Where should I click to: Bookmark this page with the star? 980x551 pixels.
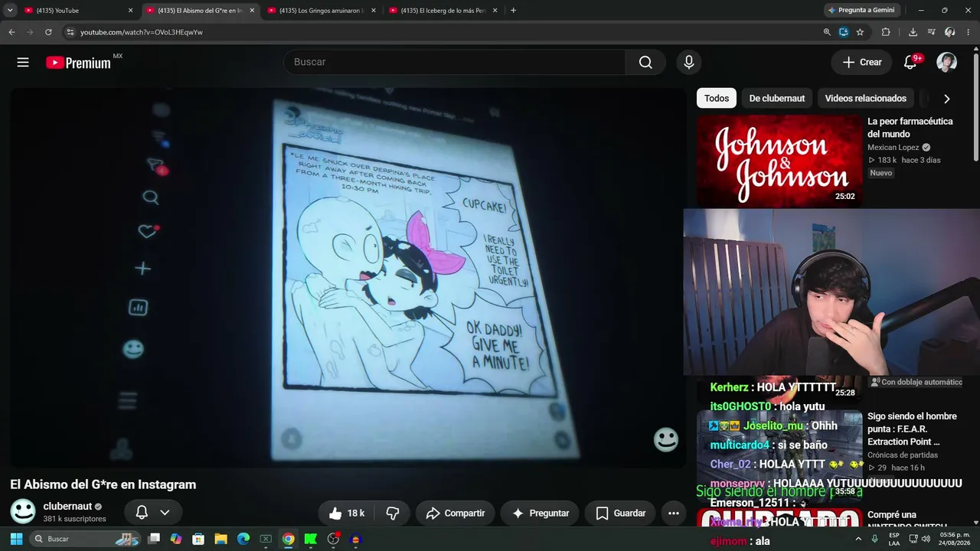pos(860,32)
